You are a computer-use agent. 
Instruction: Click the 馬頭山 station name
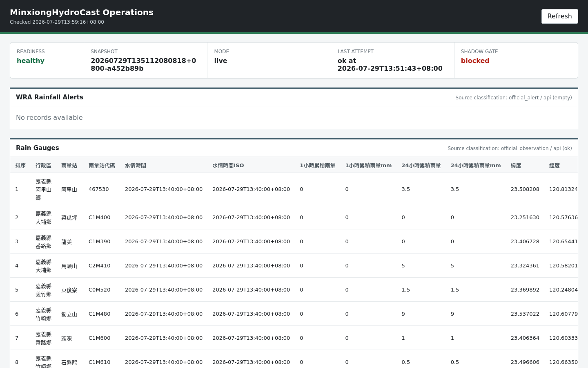pyautogui.click(x=69, y=266)
